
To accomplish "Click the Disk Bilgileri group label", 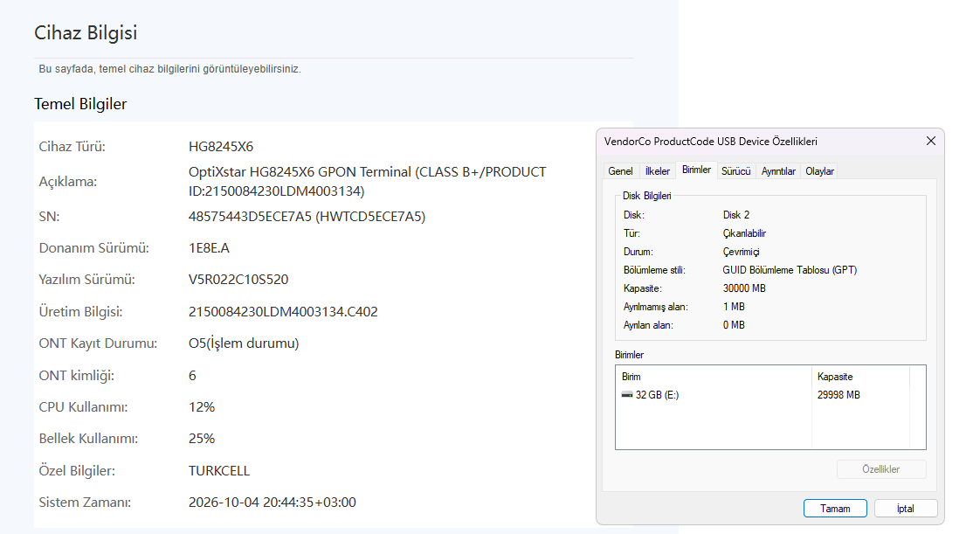I will 647,196.
